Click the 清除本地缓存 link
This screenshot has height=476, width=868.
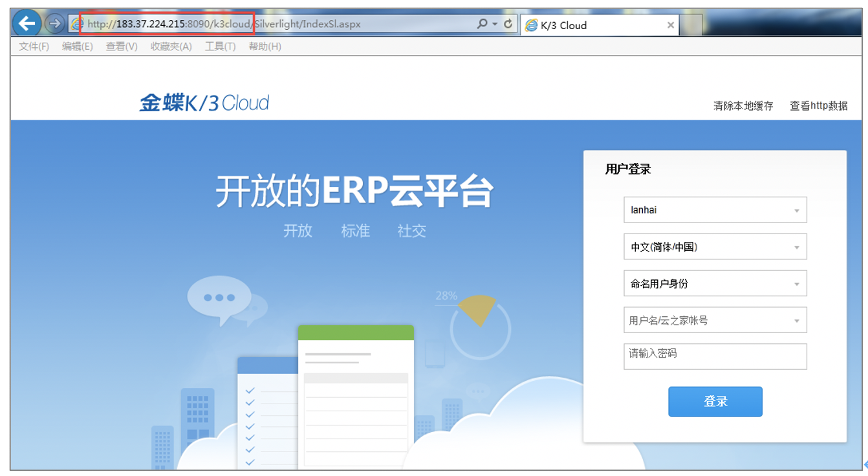743,106
